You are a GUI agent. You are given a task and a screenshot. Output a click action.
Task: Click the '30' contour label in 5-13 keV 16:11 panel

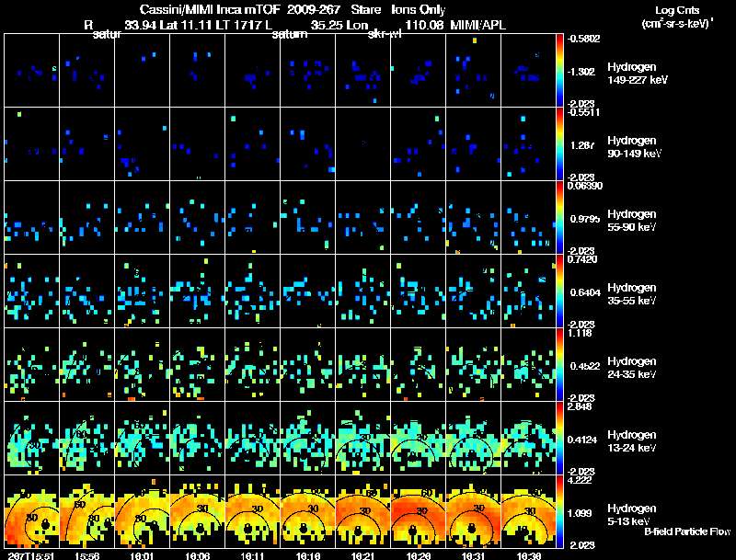click(258, 509)
